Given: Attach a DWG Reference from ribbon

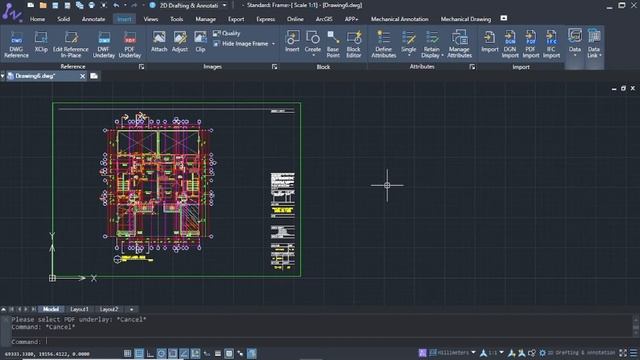Looking at the screenshot, I should (x=16, y=44).
